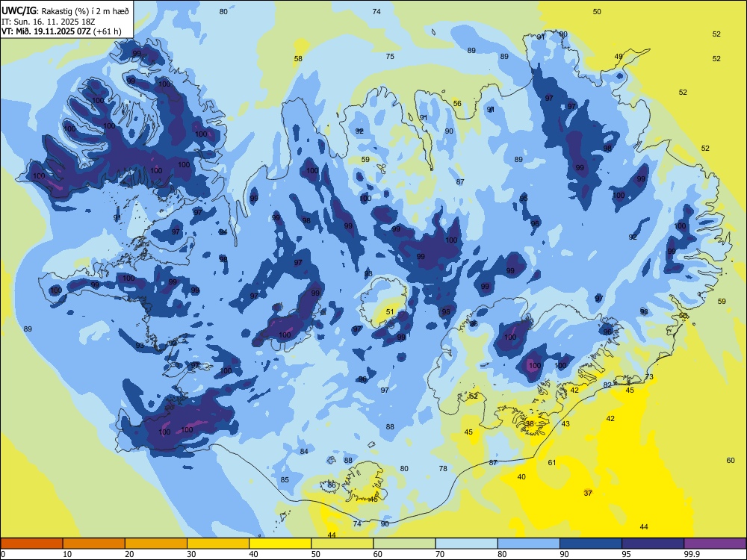The height and width of the screenshot is (560, 747).
Task: Click the map value 73
Action: coord(649,376)
